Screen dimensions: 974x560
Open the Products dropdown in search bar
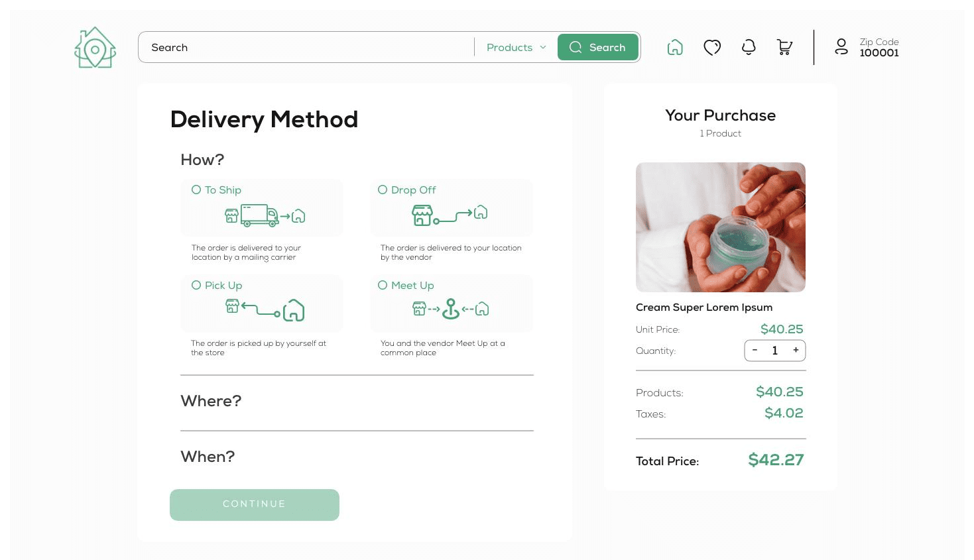[516, 47]
